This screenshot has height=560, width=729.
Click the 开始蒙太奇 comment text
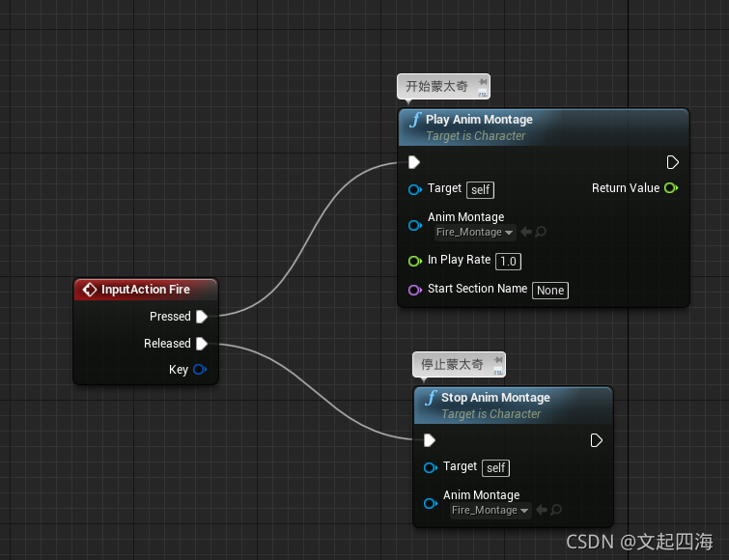pos(436,87)
